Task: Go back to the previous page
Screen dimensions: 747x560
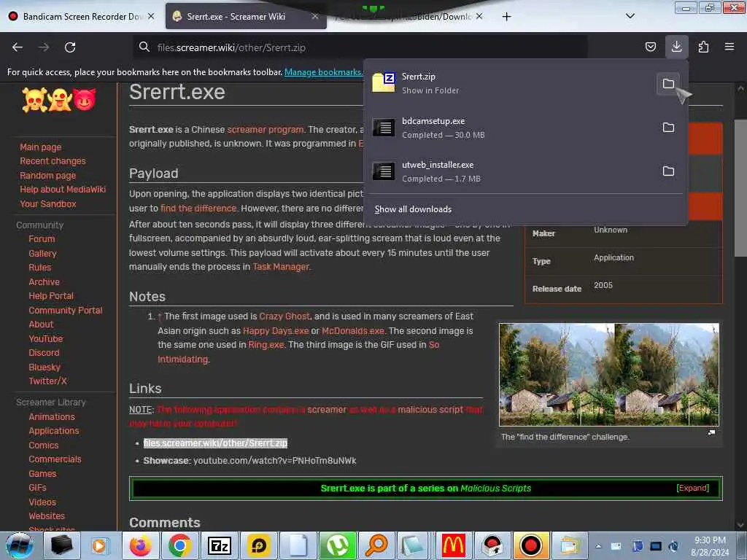Action: click(18, 47)
